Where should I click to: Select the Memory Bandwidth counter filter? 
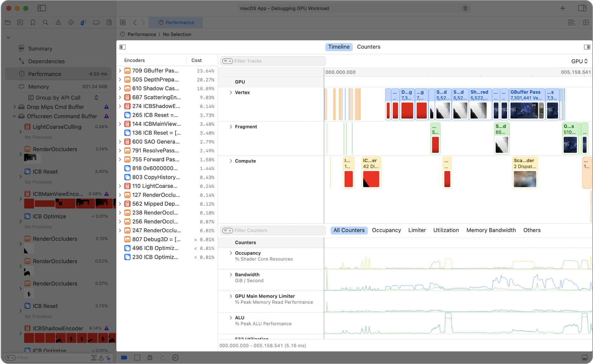tap(491, 230)
